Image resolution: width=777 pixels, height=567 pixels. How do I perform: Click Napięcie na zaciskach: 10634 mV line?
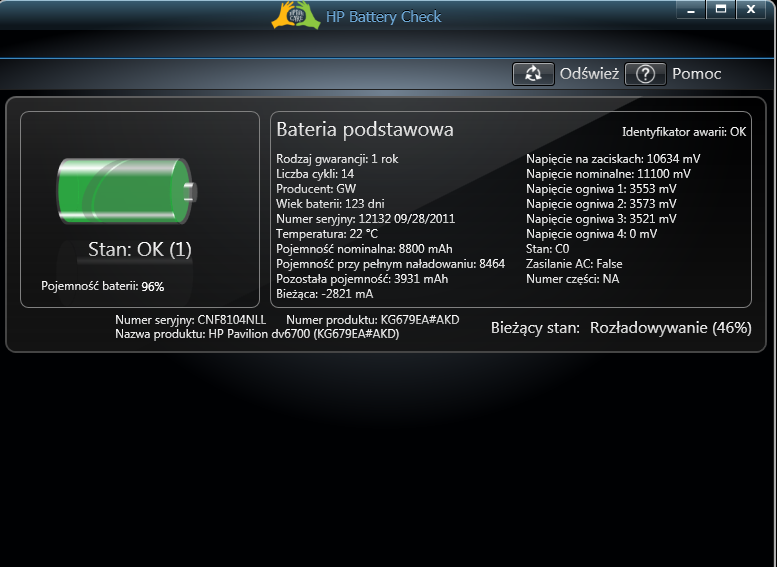[x=613, y=159]
